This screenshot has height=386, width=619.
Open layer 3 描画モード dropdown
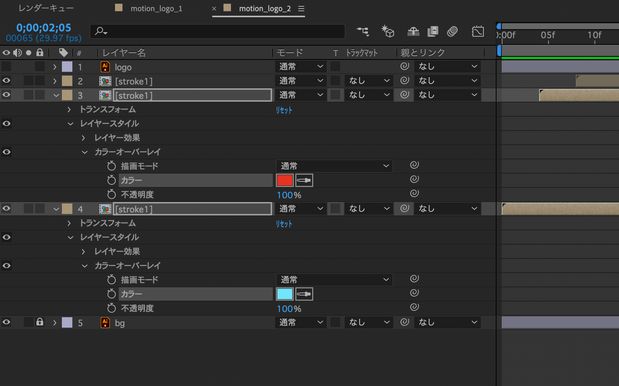pyautogui.click(x=334, y=166)
